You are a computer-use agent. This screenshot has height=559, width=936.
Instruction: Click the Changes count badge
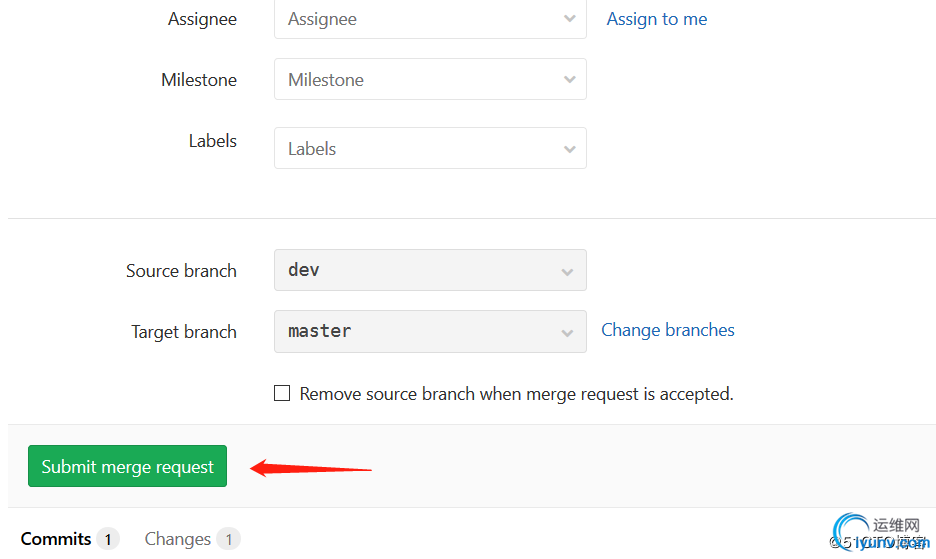pos(228,540)
